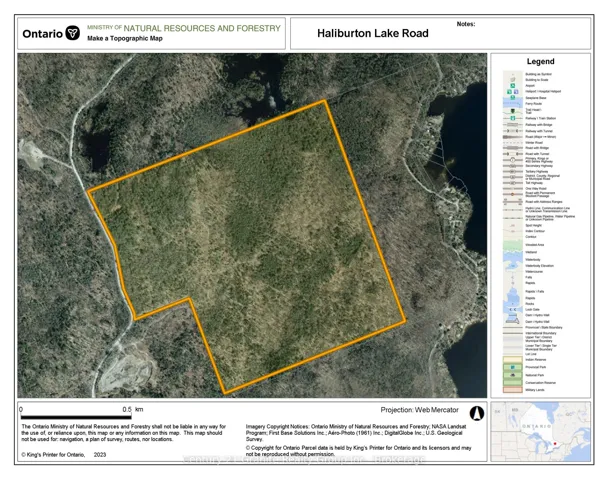
Task: Click the Provincial Park legend symbol
Action: (510, 367)
